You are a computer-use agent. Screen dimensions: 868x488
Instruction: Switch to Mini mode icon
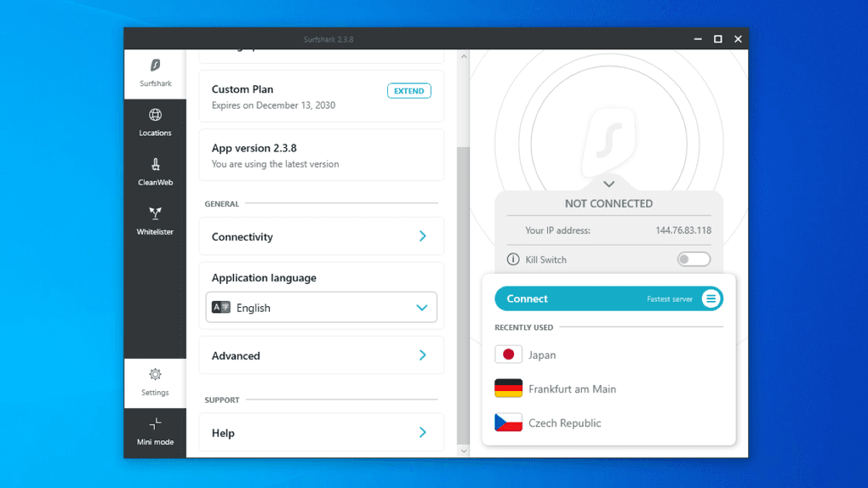[155, 424]
